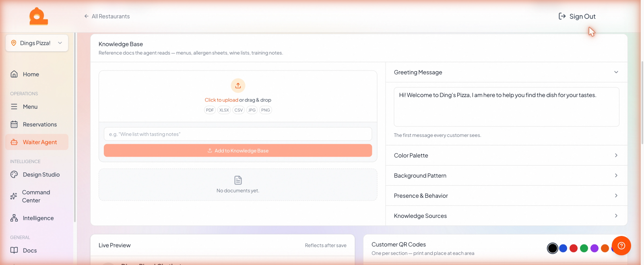This screenshot has height=265, width=644.
Task: Click the INTELLIGENCE section label
Action: 25,161
